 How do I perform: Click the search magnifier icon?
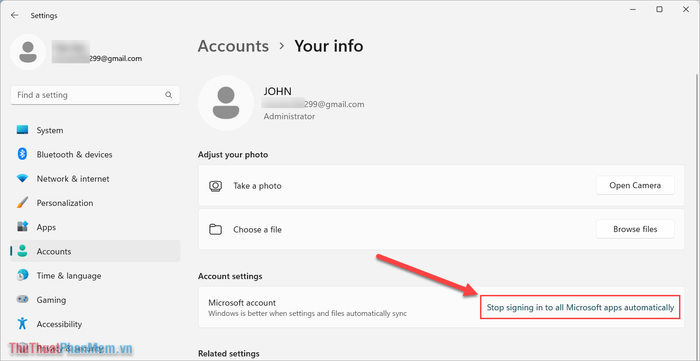point(168,95)
